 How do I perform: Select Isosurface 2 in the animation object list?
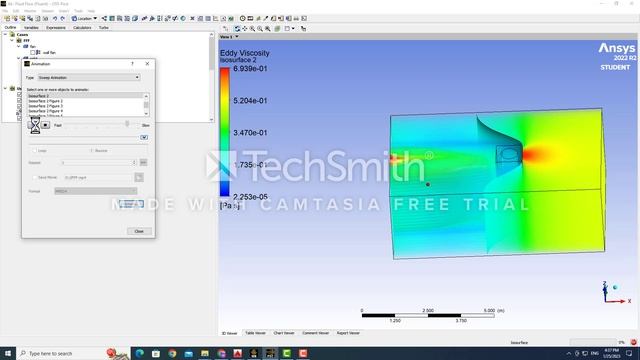[85, 96]
